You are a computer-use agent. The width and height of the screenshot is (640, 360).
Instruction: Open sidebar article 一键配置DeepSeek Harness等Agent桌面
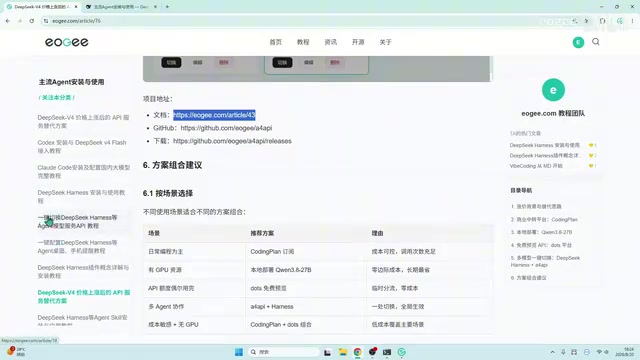(78, 247)
